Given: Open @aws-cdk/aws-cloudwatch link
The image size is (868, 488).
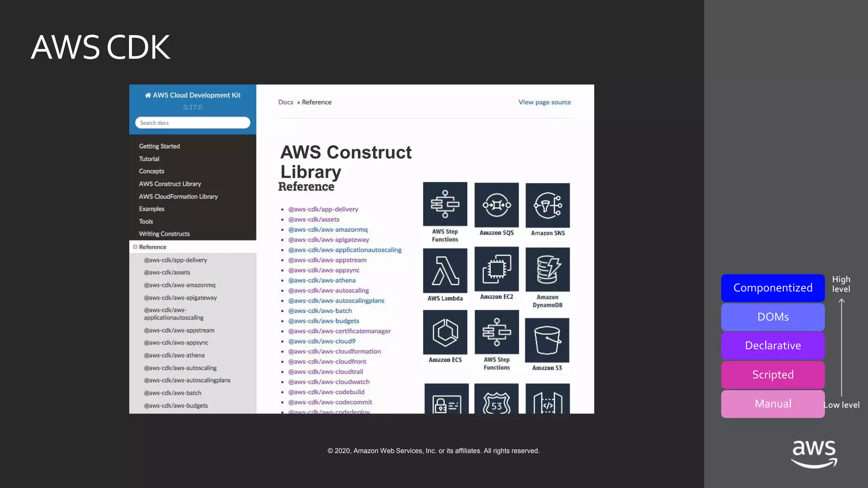Looking at the screenshot, I should (329, 382).
